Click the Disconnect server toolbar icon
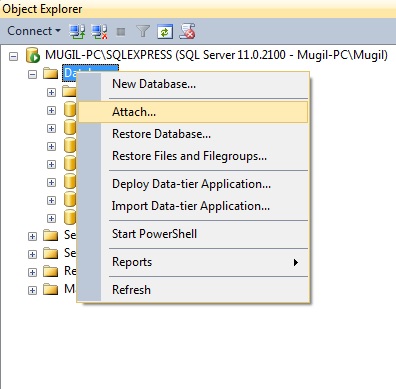Viewport: 396px width, 389px height. tap(99, 32)
